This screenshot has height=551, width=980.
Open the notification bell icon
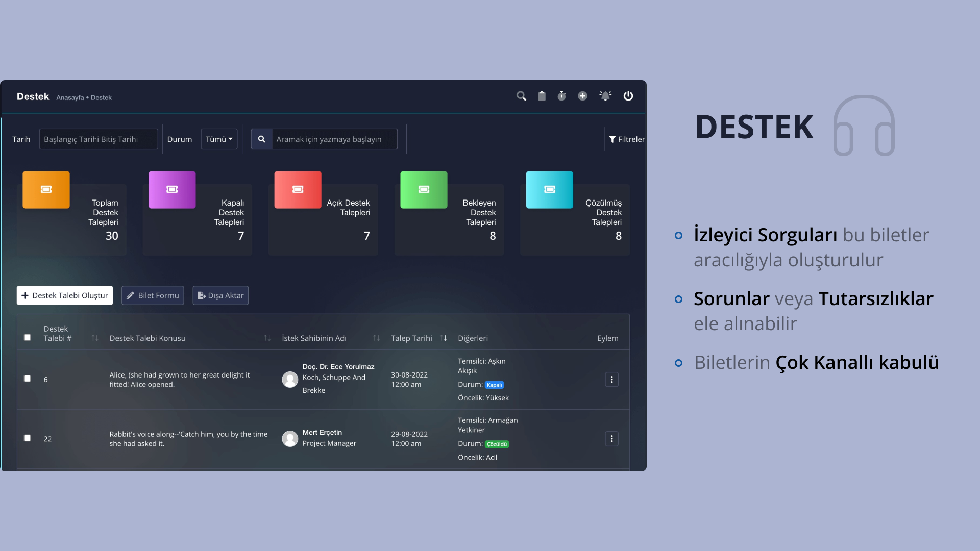[x=605, y=96]
